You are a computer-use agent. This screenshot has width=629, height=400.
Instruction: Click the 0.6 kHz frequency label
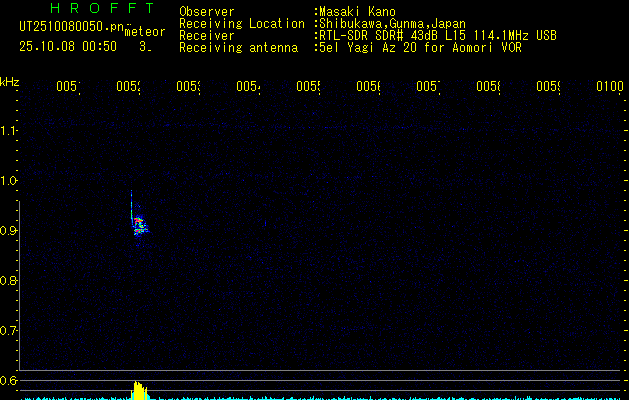click(x=8, y=380)
